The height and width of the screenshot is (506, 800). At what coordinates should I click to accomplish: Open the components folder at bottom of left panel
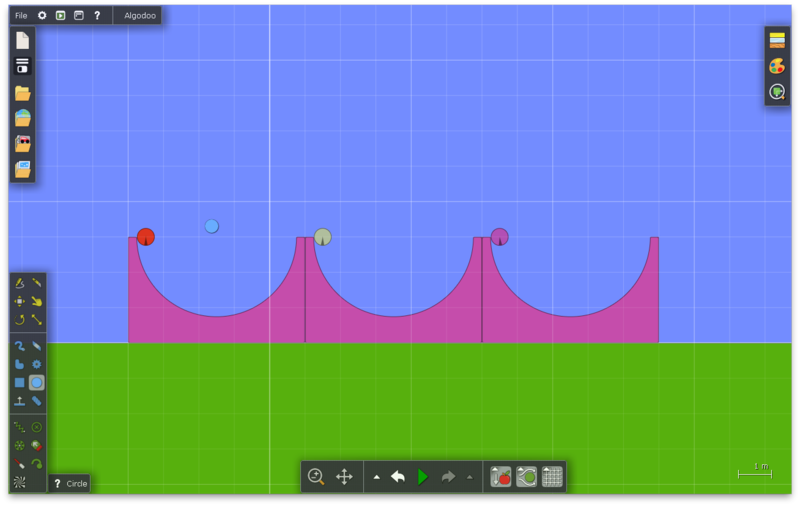22,169
